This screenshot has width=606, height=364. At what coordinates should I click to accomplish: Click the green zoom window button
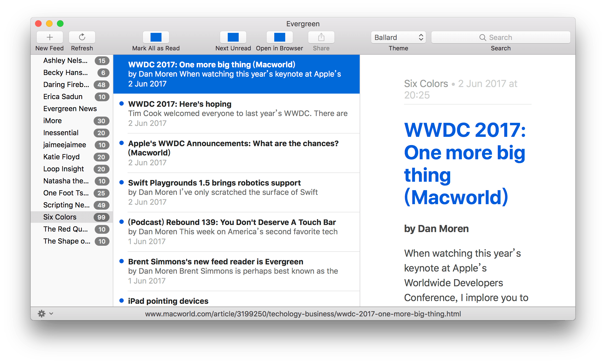coord(60,24)
